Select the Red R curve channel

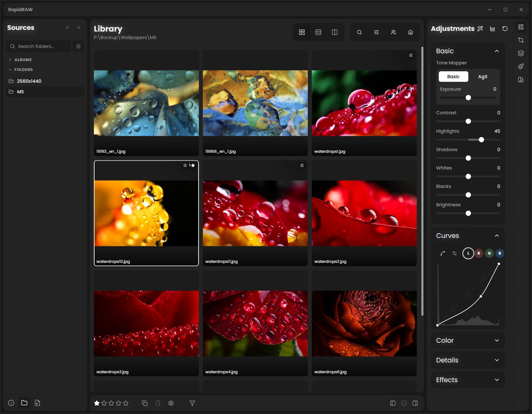tap(479, 253)
